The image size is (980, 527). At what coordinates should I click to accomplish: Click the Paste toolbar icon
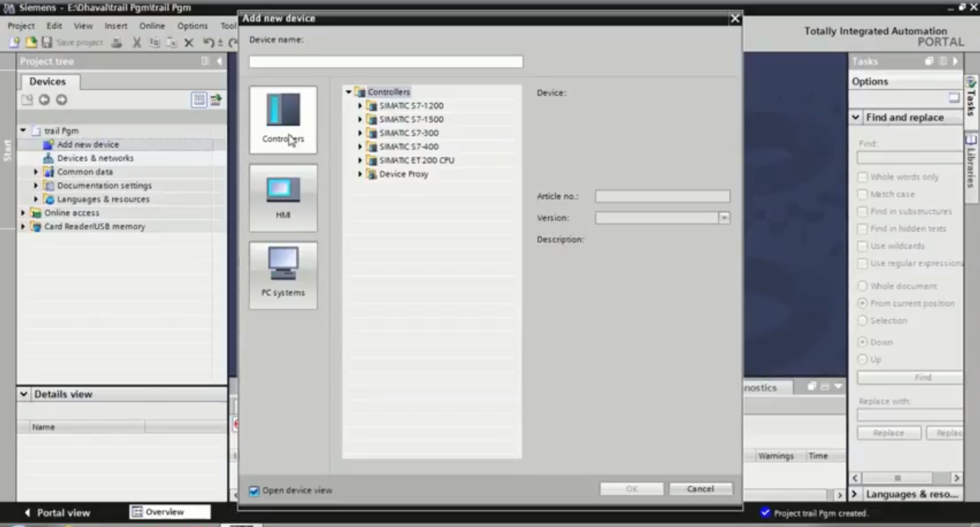[x=171, y=42]
